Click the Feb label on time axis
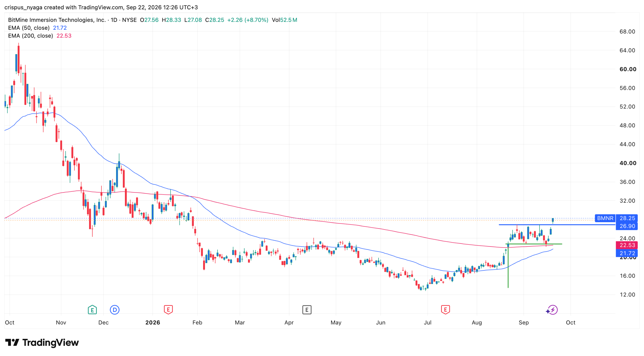 tap(197, 322)
